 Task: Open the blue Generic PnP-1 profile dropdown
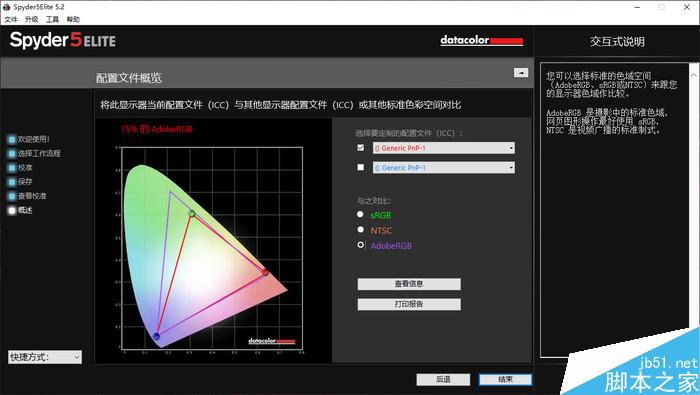[444, 168]
